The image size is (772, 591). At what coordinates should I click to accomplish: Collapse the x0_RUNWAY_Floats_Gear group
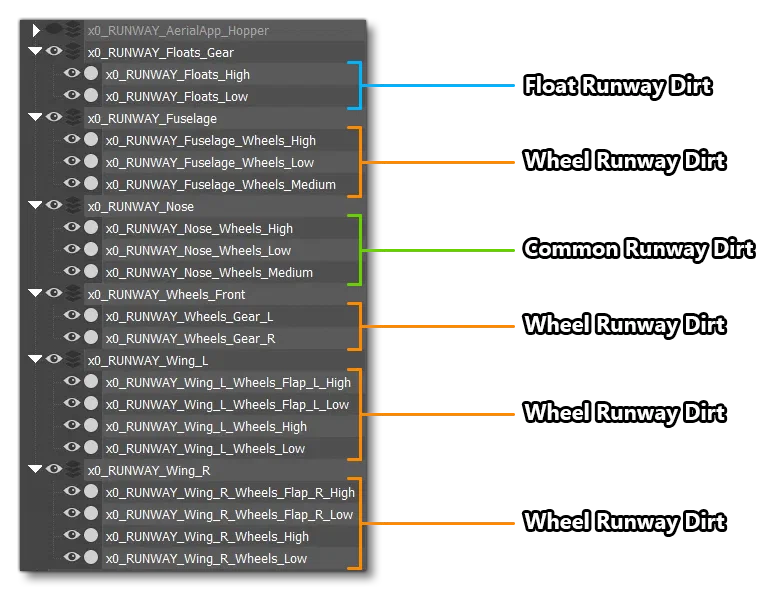coord(35,51)
